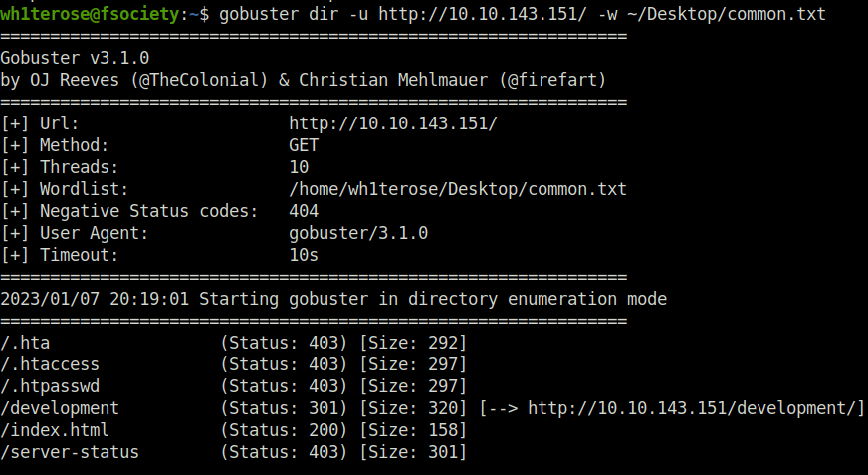Click the Url value in the config section

[x=393, y=123]
